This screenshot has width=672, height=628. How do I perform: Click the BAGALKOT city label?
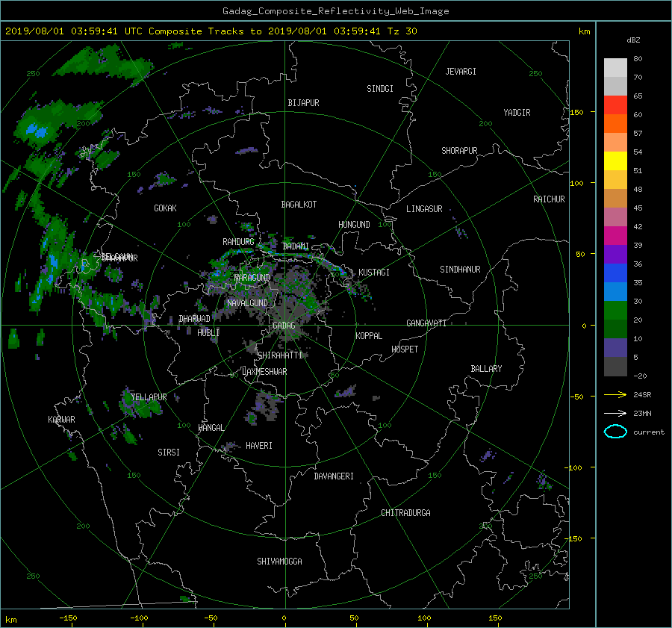(x=299, y=205)
